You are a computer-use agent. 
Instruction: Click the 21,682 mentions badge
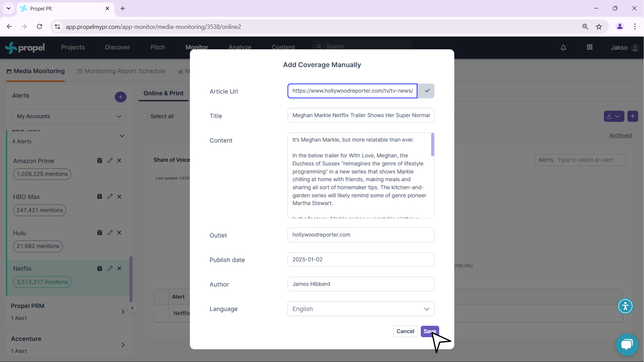click(x=38, y=246)
